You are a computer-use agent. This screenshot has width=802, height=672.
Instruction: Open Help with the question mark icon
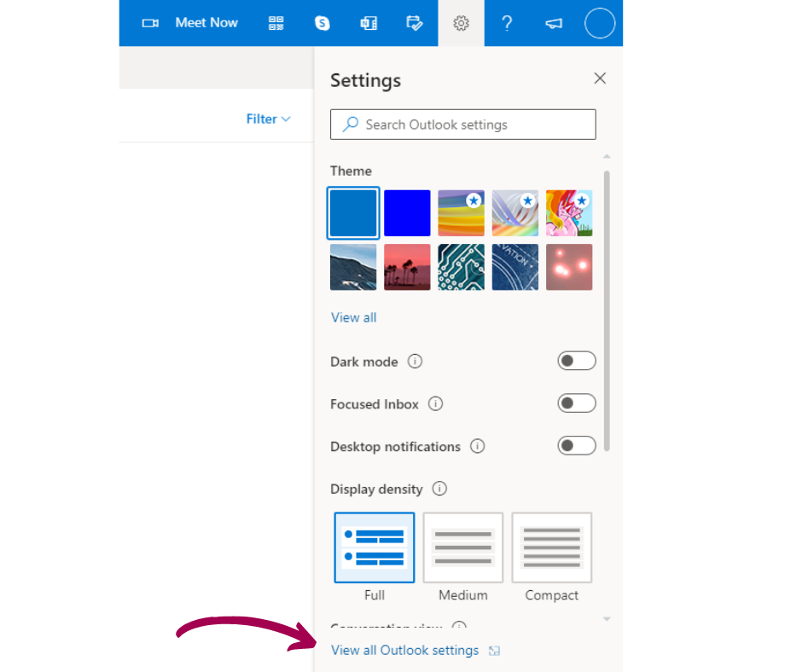pos(507,23)
